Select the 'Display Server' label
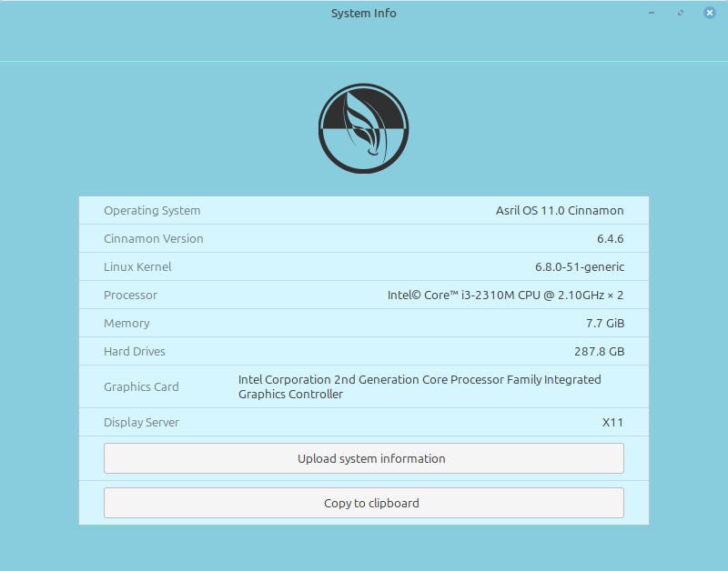The height and width of the screenshot is (571, 728). (x=141, y=423)
